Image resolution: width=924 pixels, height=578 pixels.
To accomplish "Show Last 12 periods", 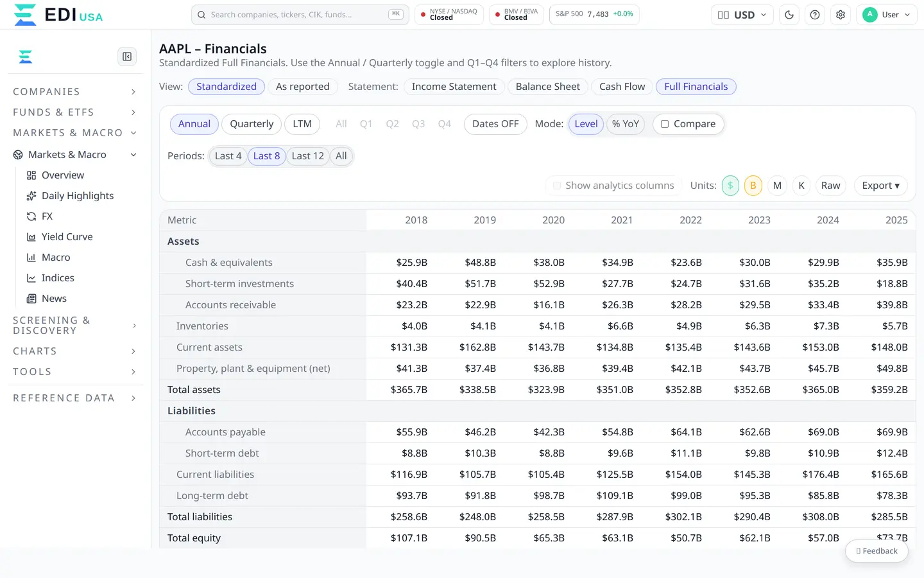I will point(307,156).
